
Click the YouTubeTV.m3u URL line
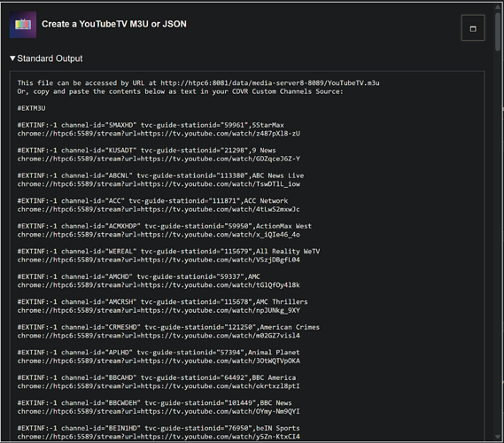pyautogui.click(x=198, y=83)
